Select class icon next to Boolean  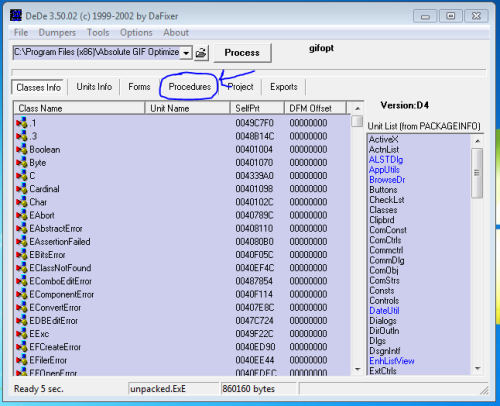click(22, 149)
